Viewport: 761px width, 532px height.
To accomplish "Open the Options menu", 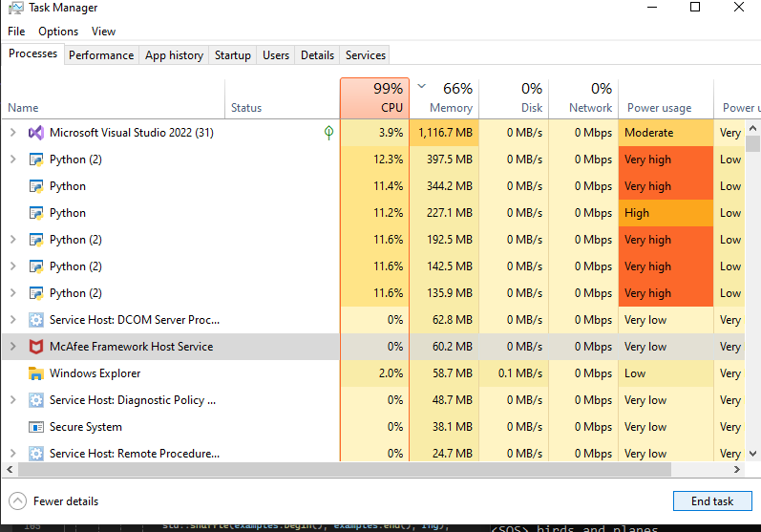I will [x=58, y=32].
